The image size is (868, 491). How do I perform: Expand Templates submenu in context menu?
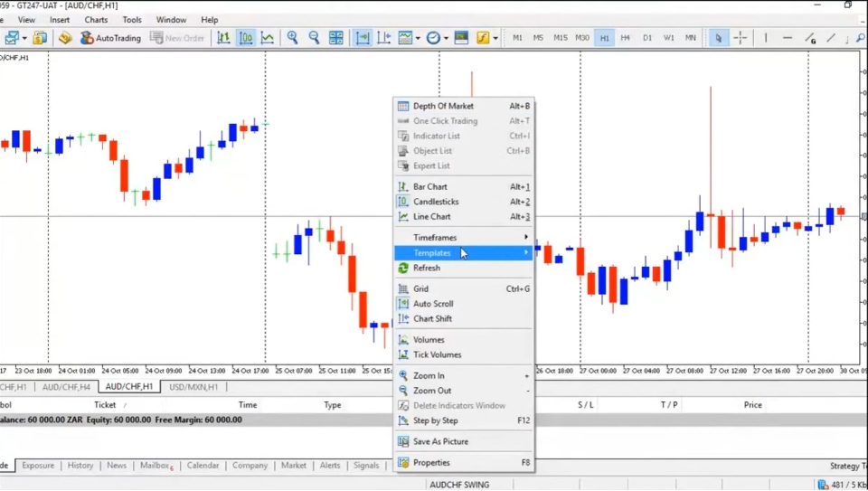pyautogui.click(x=464, y=253)
